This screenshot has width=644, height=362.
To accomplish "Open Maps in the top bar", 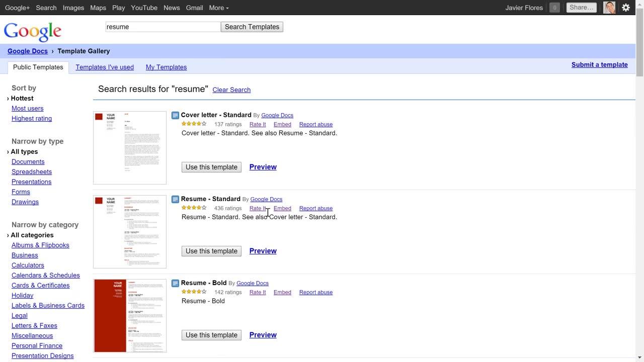I will [x=98, y=8].
